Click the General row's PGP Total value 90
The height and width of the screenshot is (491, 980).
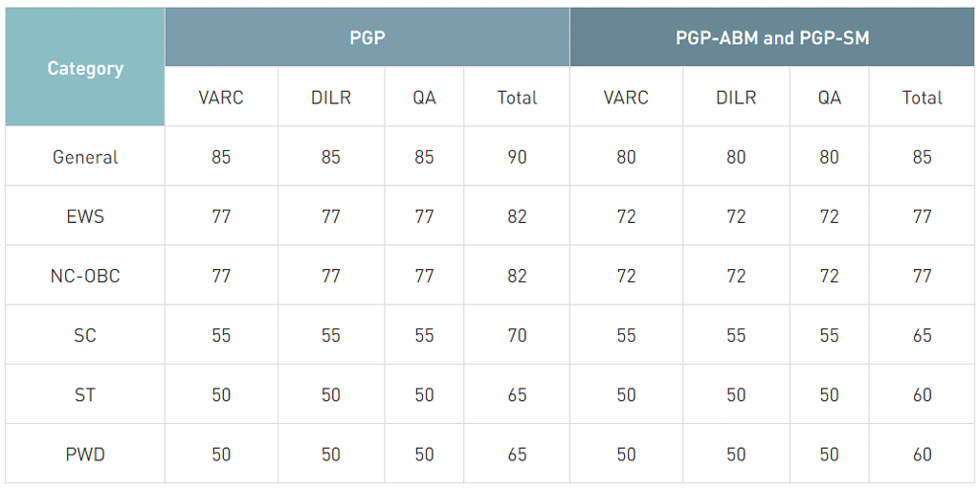coord(517,157)
